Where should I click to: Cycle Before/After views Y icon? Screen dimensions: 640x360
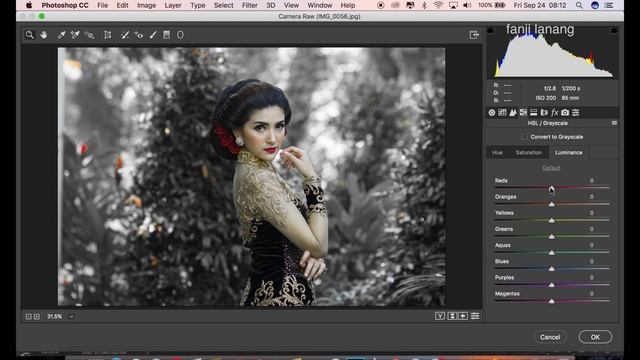click(440, 316)
